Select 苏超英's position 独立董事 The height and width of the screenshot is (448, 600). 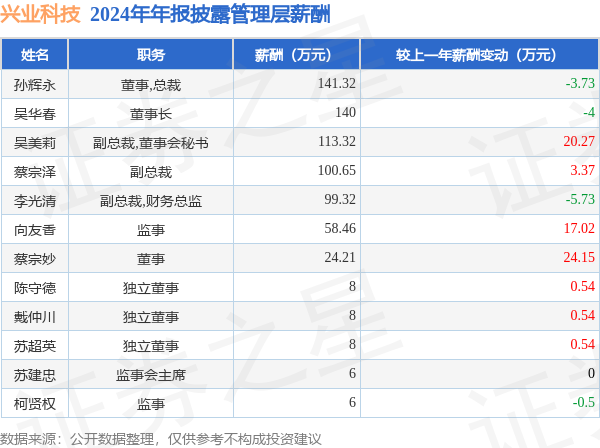[151, 346]
